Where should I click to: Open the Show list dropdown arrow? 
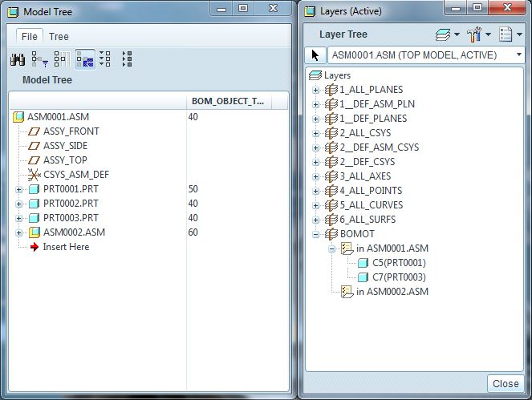(519, 34)
